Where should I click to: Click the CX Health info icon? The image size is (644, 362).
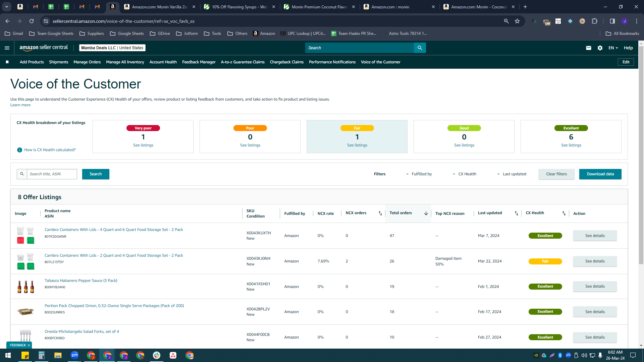(19, 150)
